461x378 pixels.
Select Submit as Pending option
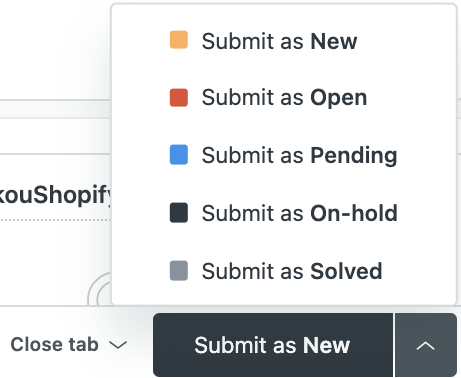coord(283,155)
